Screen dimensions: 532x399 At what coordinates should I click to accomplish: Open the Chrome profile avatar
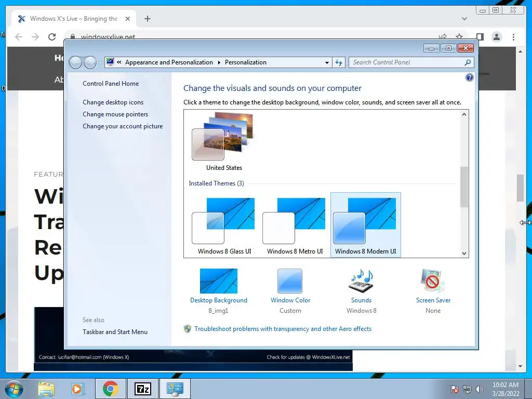click(497, 37)
